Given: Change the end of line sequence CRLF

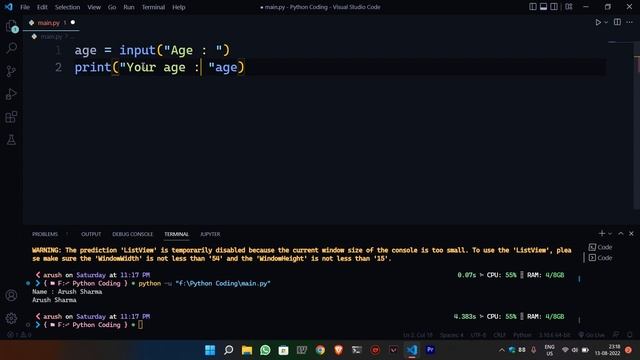Looking at the screenshot, I should click(x=499, y=335).
